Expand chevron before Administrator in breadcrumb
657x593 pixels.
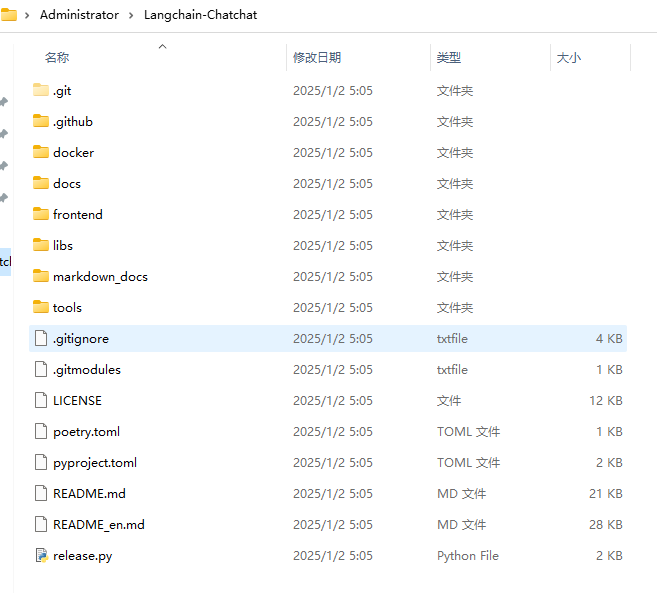click(x=27, y=16)
